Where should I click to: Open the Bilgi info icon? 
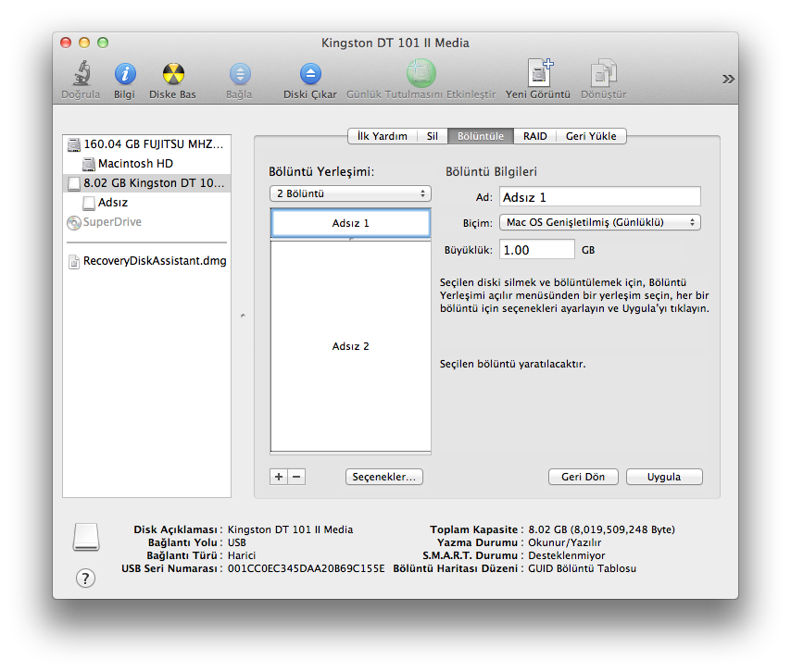pyautogui.click(x=124, y=74)
